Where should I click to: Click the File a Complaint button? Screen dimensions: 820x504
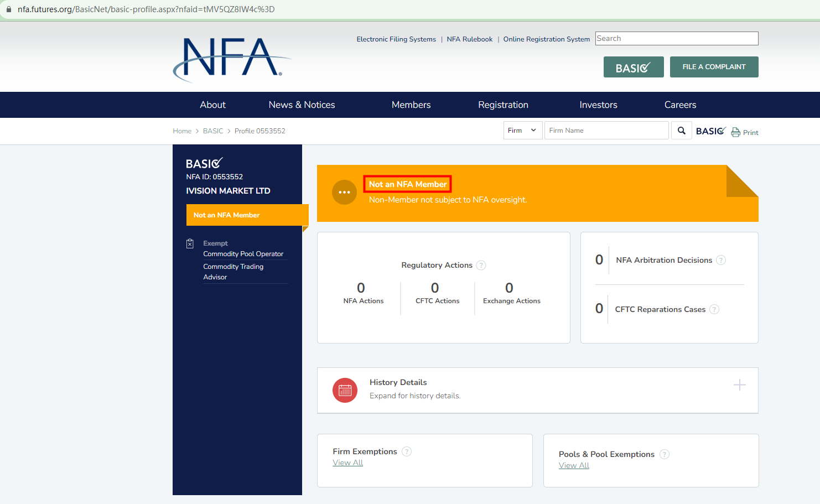tap(714, 67)
